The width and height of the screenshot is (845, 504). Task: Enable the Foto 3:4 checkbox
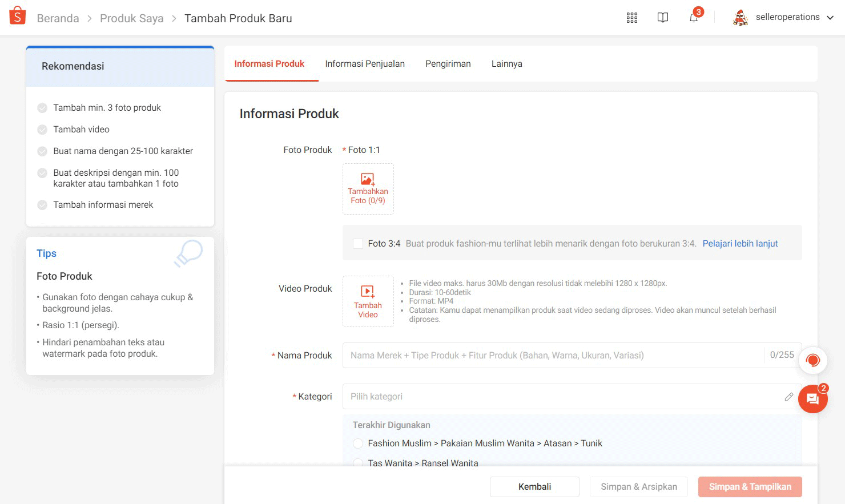(358, 244)
